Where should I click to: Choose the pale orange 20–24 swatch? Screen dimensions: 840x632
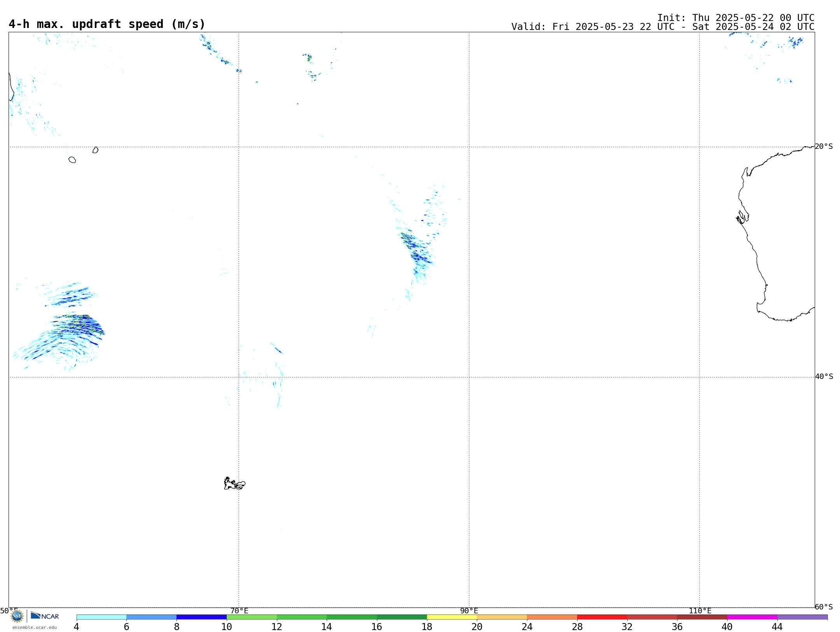pyautogui.click(x=502, y=617)
